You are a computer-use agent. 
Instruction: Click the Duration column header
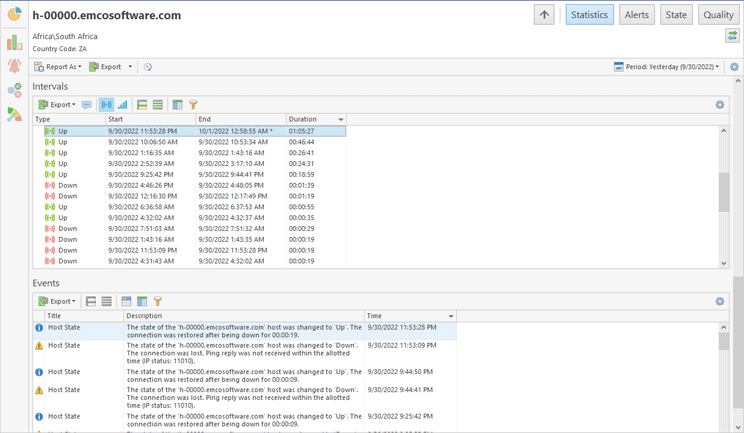pyautogui.click(x=310, y=119)
